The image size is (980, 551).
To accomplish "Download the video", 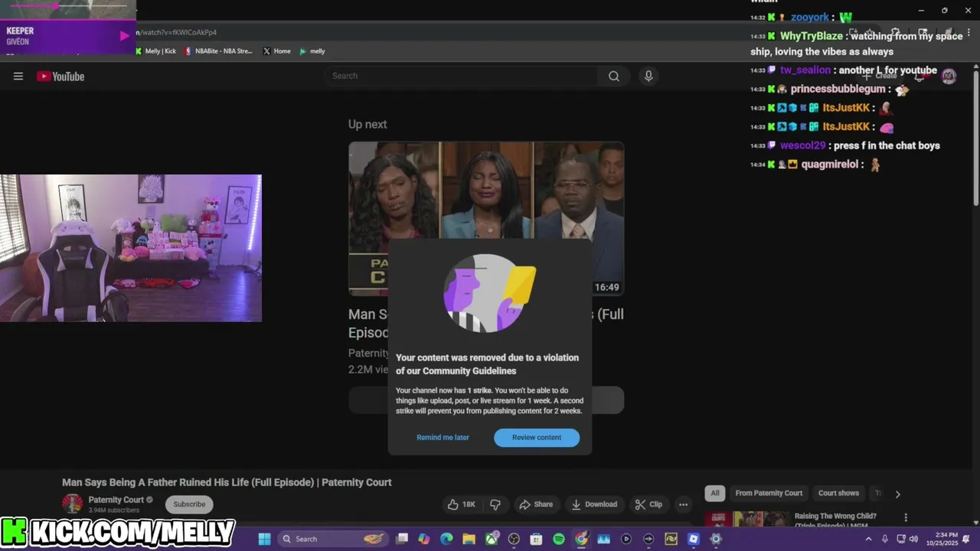I will [594, 504].
